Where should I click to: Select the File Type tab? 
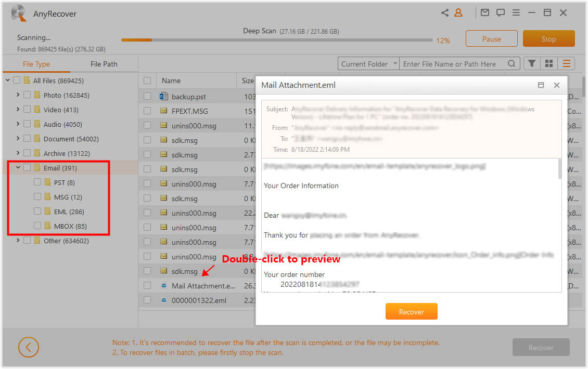(x=36, y=64)
